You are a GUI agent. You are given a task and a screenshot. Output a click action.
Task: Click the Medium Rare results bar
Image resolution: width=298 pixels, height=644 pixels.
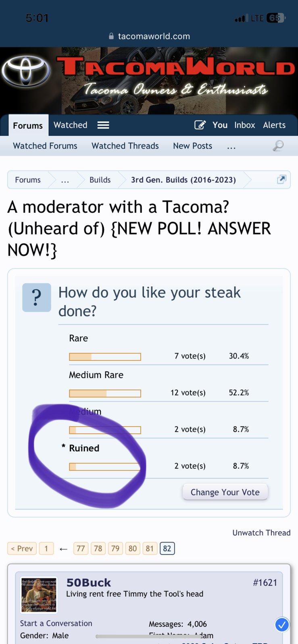click(x=105, y=393)
